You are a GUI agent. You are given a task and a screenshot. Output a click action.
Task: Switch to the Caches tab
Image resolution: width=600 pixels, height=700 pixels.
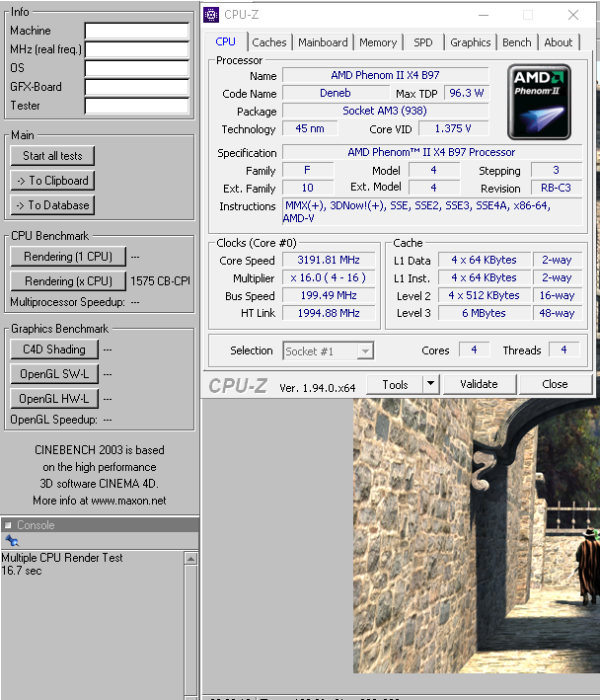(x=269, y=42)
